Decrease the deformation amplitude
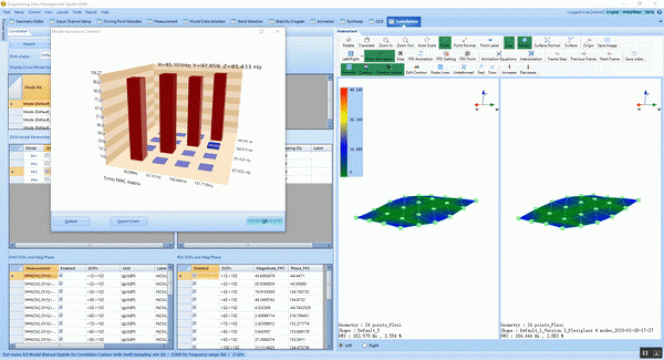This screenshot has width=664, height=360. 528,69
